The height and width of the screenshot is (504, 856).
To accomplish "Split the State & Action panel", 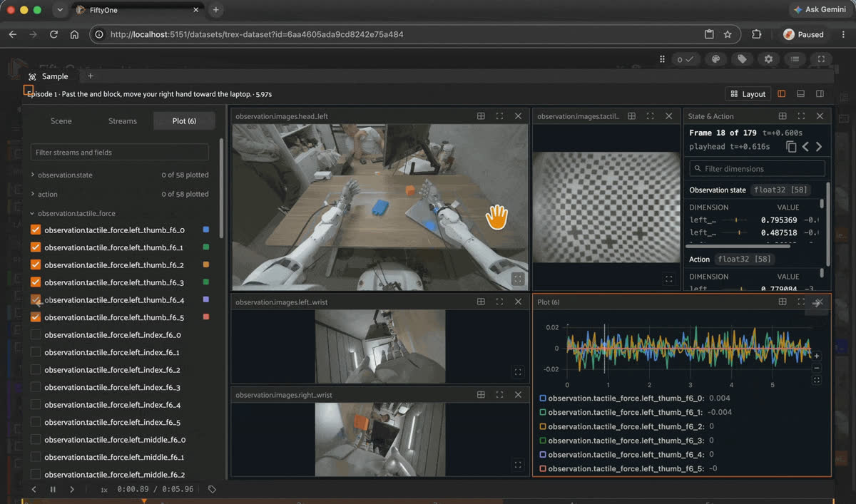I will click(783, 115).
